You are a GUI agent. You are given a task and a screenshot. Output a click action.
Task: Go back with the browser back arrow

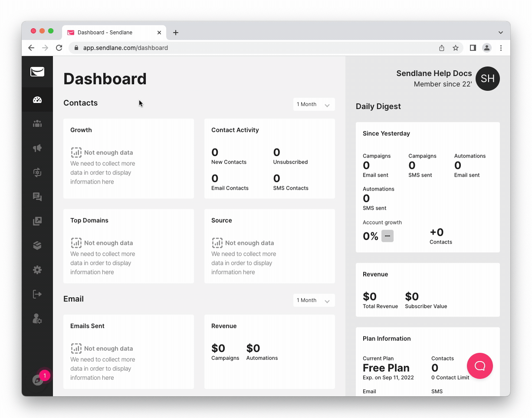click(31, 48)
